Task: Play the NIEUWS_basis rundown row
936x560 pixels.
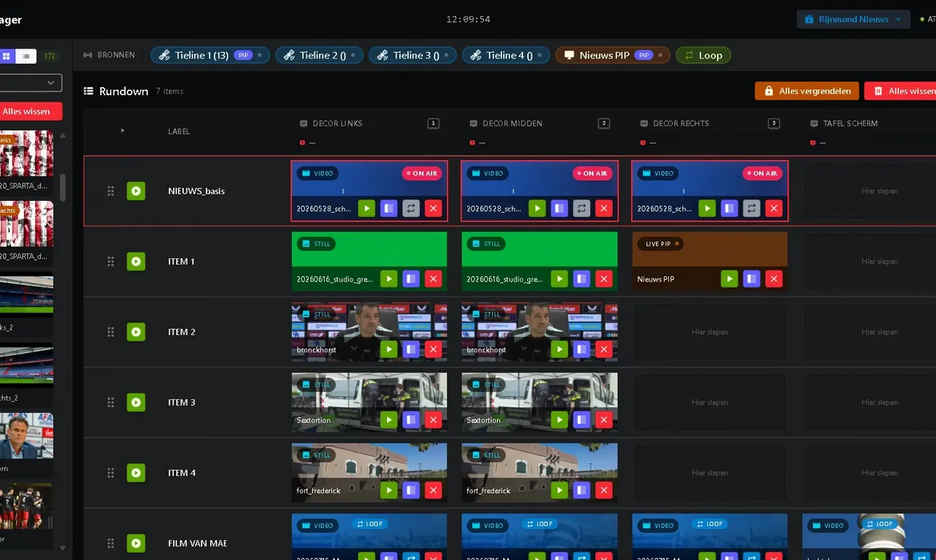Action: (136, 191)
